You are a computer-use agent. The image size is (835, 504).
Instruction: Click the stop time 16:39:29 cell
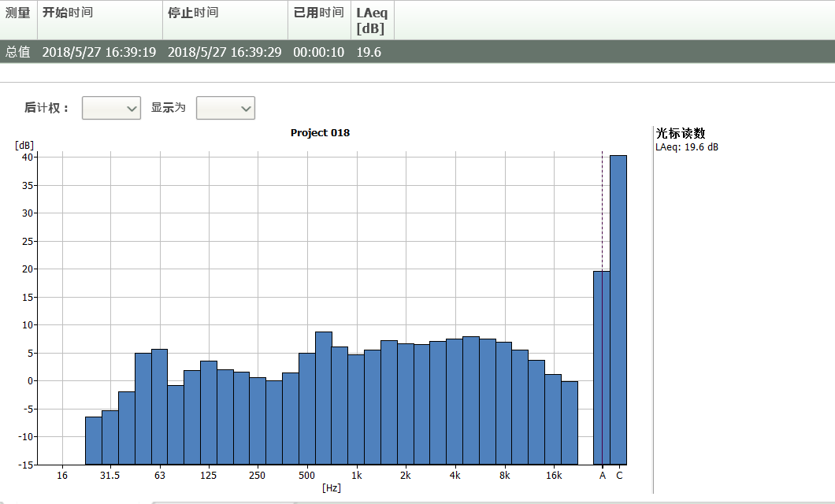(x=225, y=52)
